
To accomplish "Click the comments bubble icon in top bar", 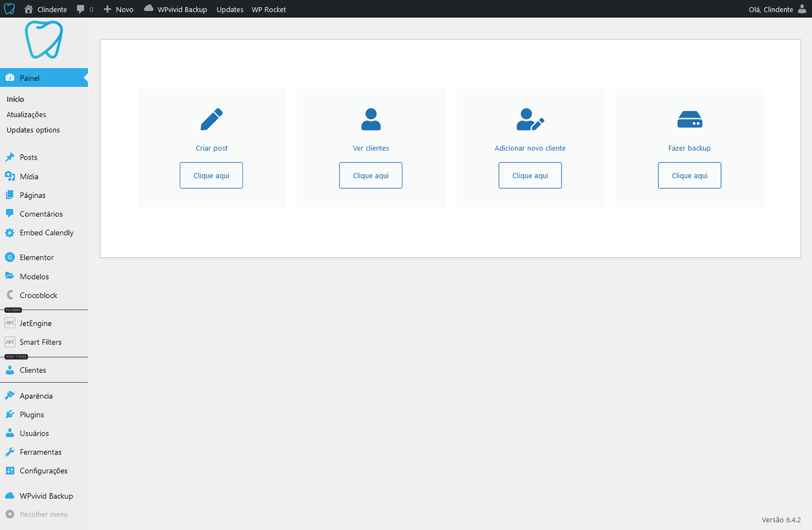I will point(81,9).
